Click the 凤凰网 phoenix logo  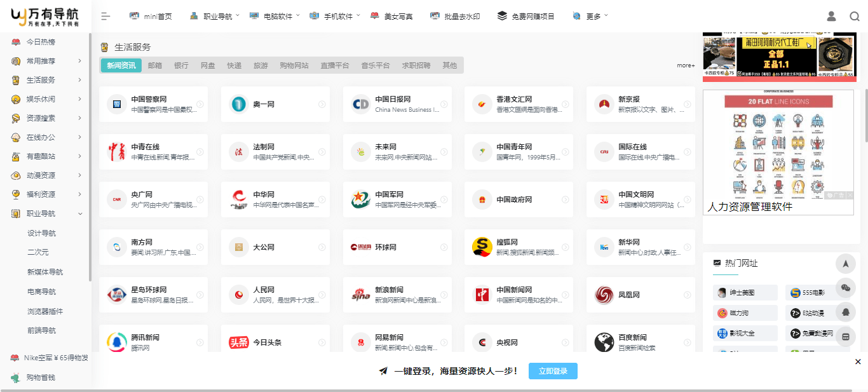point(604,295)
